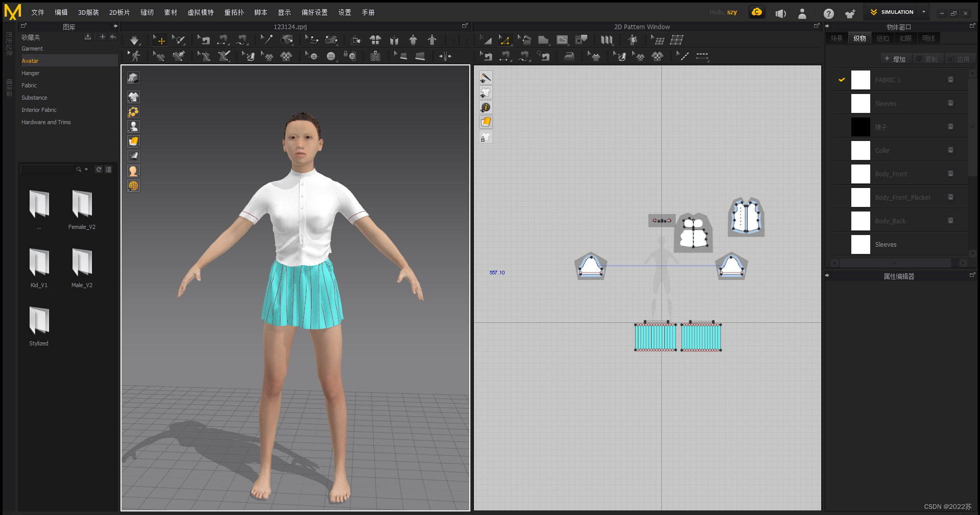
Task: Click the help question mark icon
Action: point(828,14)
